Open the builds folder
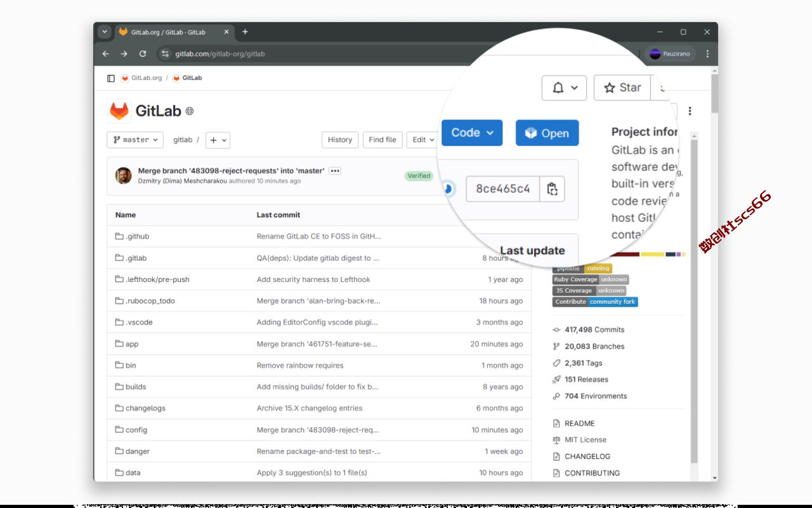The width and height of the screenshot is (812, 508). [136, 387]
